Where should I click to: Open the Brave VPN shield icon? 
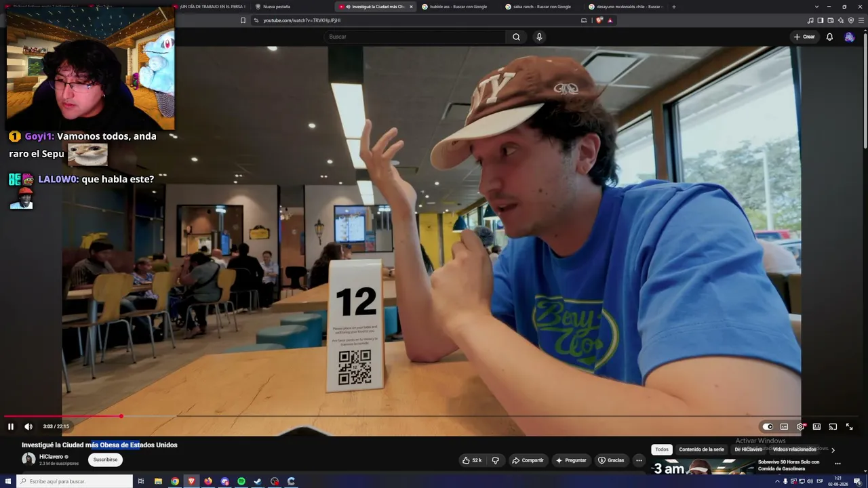click(851, 20)
